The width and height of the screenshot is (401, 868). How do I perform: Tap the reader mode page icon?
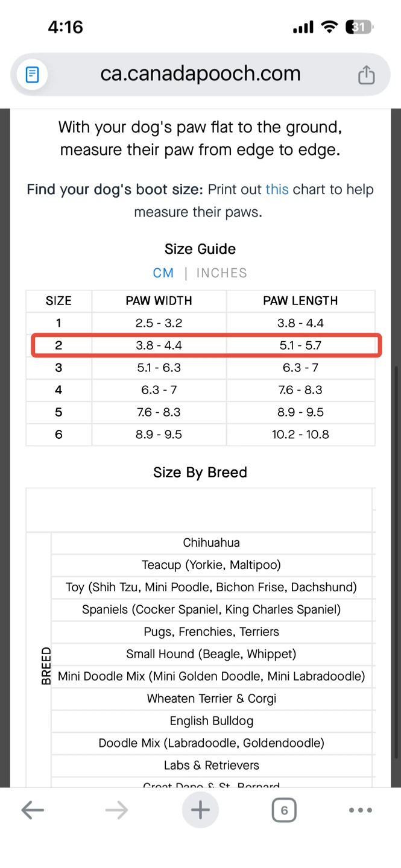(x=32, y=75)
